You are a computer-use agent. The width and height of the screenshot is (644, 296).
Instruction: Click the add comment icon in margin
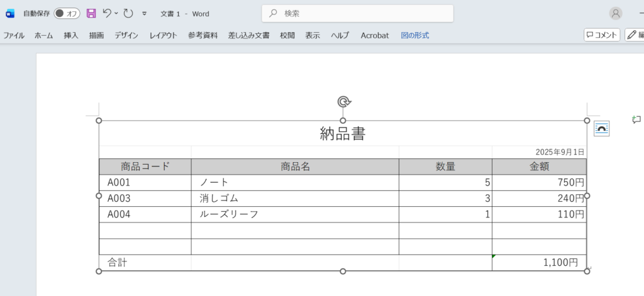pos(636,119)
